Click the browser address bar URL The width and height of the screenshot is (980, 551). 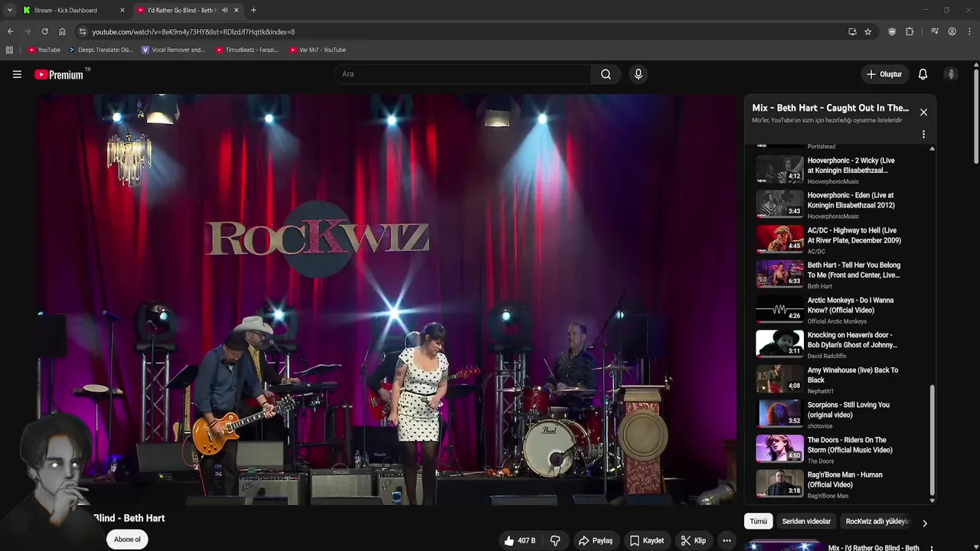(x=193, y=31)
